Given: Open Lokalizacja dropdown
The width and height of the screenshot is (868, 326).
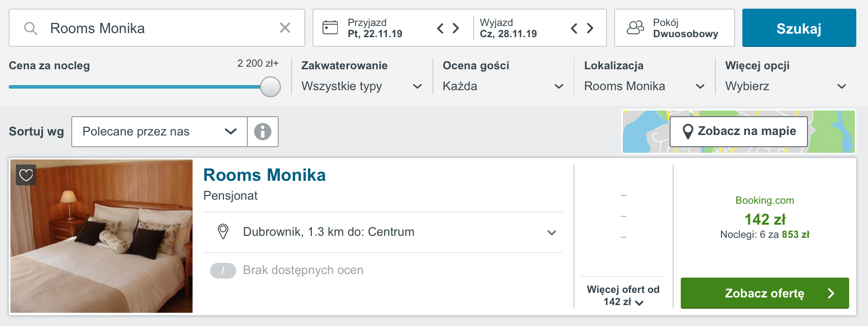Looking at the screenshot, I should [x=645, y=86].
